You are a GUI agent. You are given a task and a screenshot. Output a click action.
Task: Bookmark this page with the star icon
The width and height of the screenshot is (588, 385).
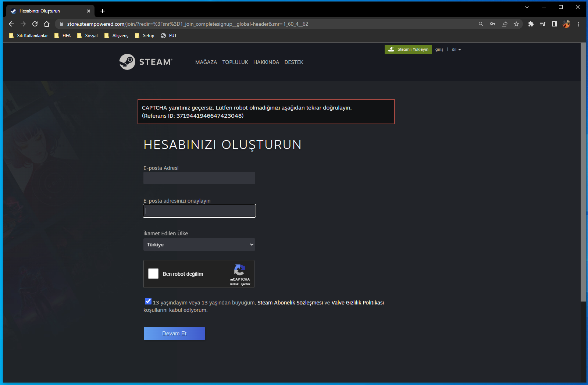516,24
